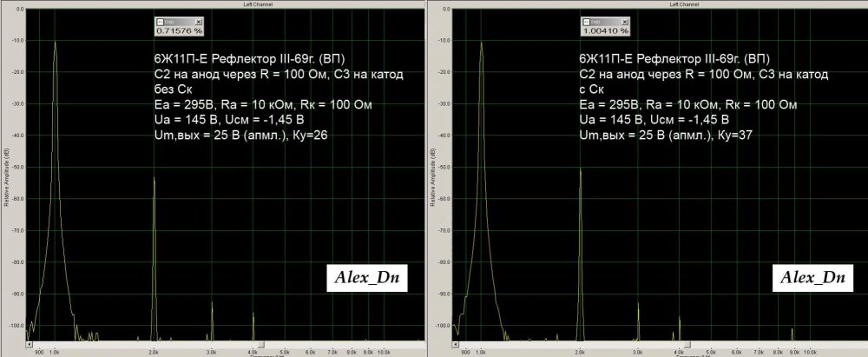Click the 3.0k harmonic peak in left plot

coord(213,304)
